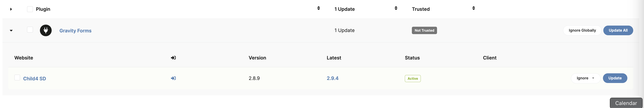
Task: Click the Not Trusted label
Action: (x=424, y=30)
